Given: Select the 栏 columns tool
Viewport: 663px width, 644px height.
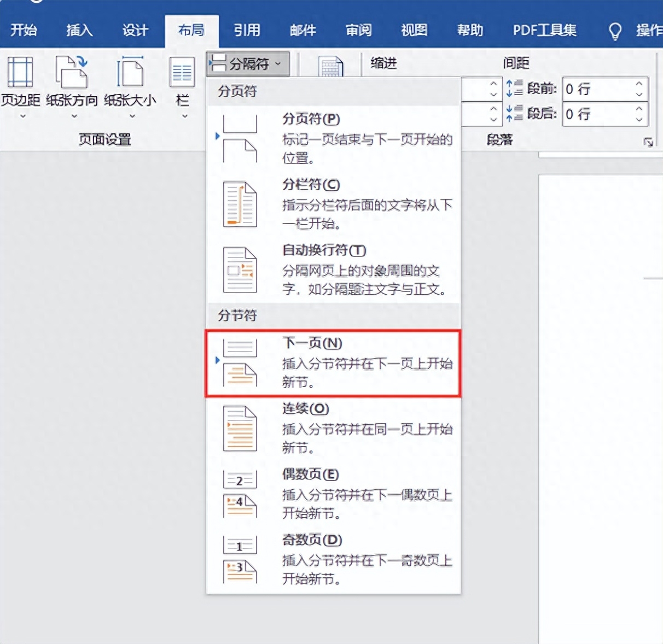Looking at the screenshot, I should pyautogui.click(x=182, y=71).
